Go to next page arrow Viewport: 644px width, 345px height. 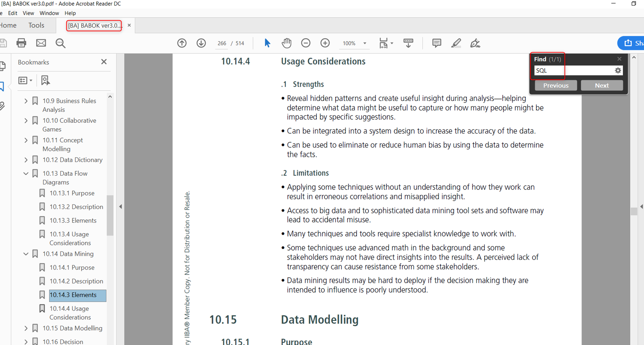(x=201, y=43)
